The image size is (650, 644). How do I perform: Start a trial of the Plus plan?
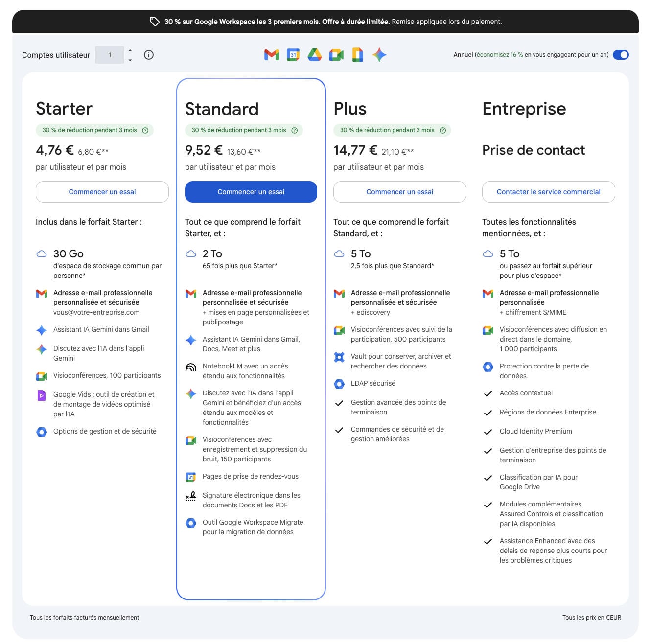399,191
